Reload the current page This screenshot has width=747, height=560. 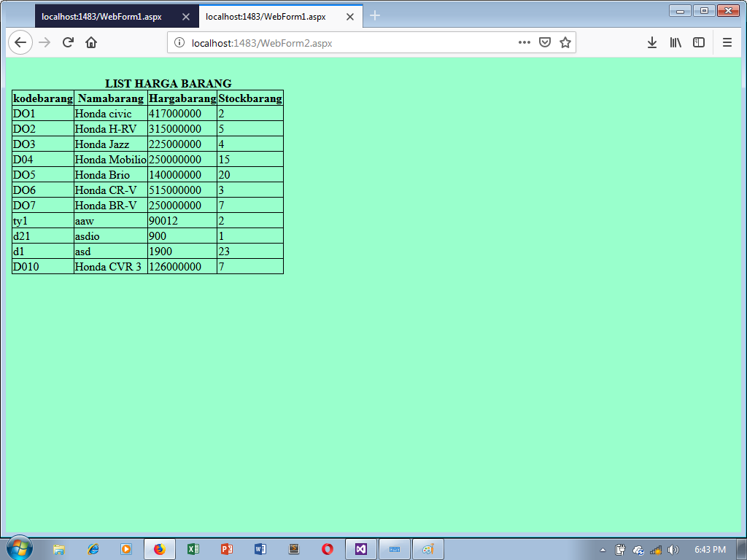point(68,42)
